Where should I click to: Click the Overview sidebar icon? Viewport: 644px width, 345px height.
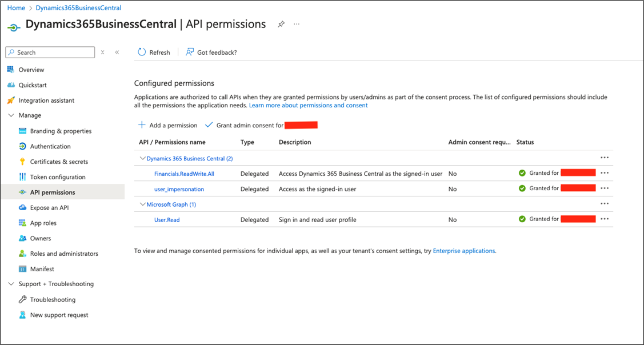coord(11,69)
